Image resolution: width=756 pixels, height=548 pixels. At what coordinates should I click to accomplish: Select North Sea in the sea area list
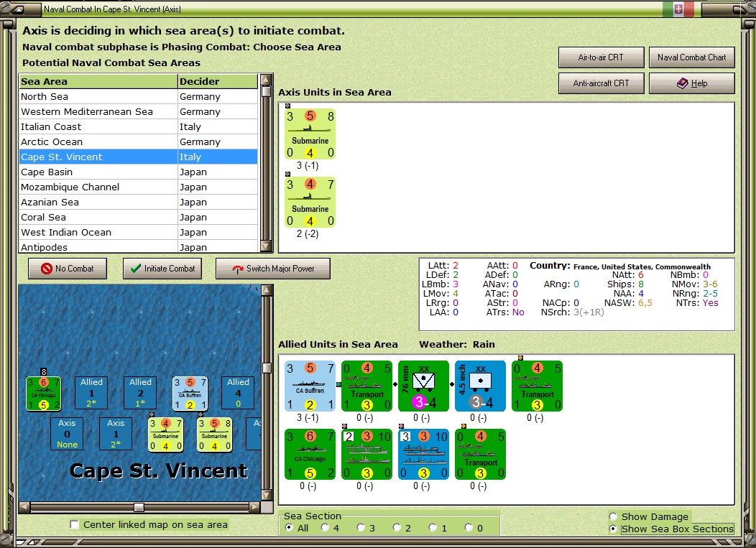pyautogui.click(x=139, y=96)
